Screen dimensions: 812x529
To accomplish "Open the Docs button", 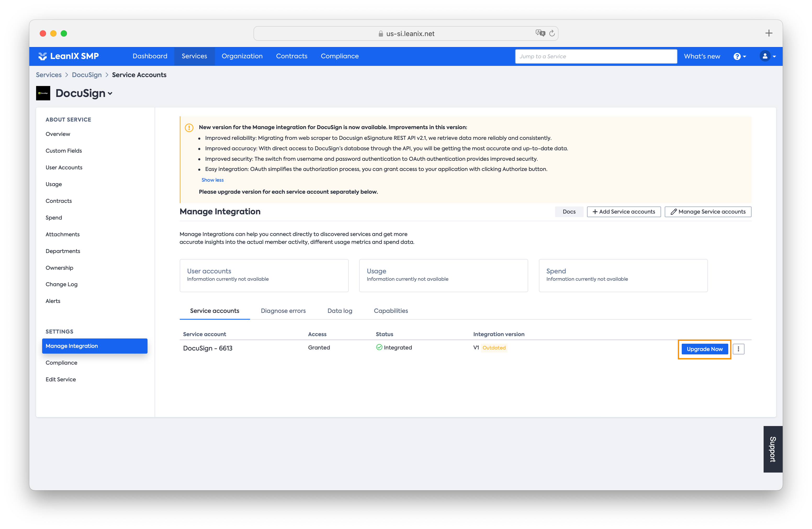I will click(x=569, y=212).
